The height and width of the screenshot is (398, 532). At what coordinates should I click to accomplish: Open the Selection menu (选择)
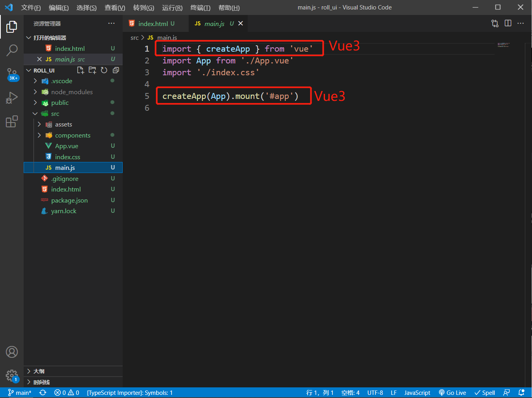86,7
